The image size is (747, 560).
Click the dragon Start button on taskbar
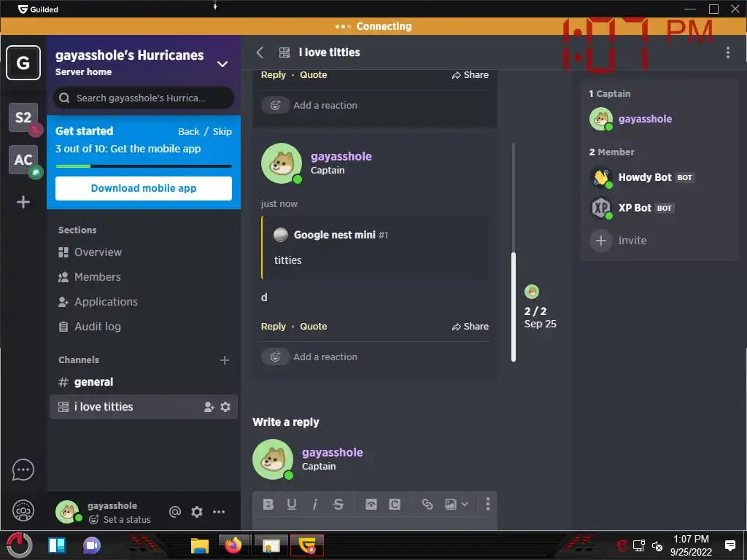[x=19, y=545]
